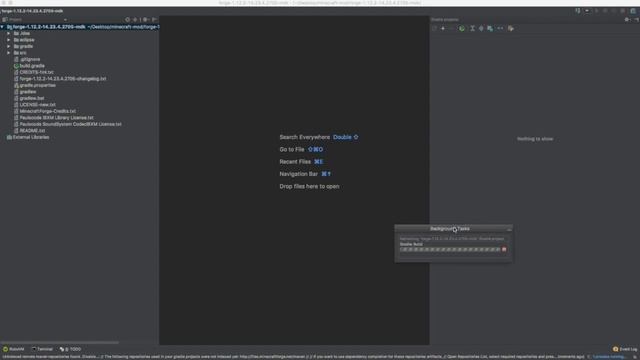
Task: Expand the .idea folder
Action: coord(9,33)
